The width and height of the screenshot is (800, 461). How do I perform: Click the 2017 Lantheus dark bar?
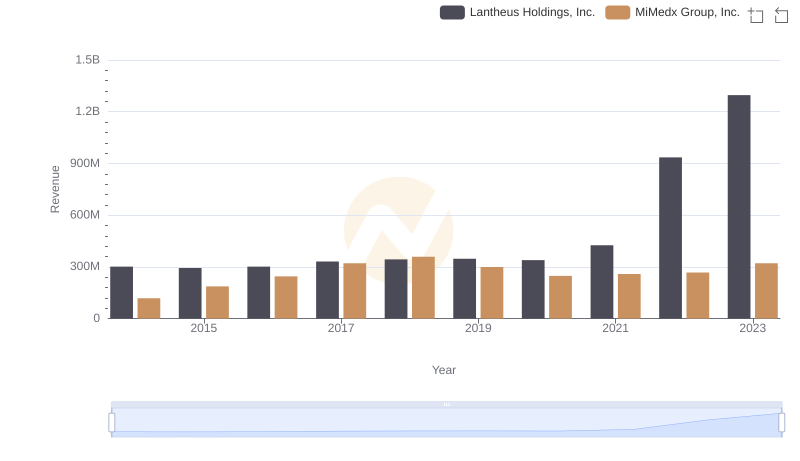click(x=328, y=290)
